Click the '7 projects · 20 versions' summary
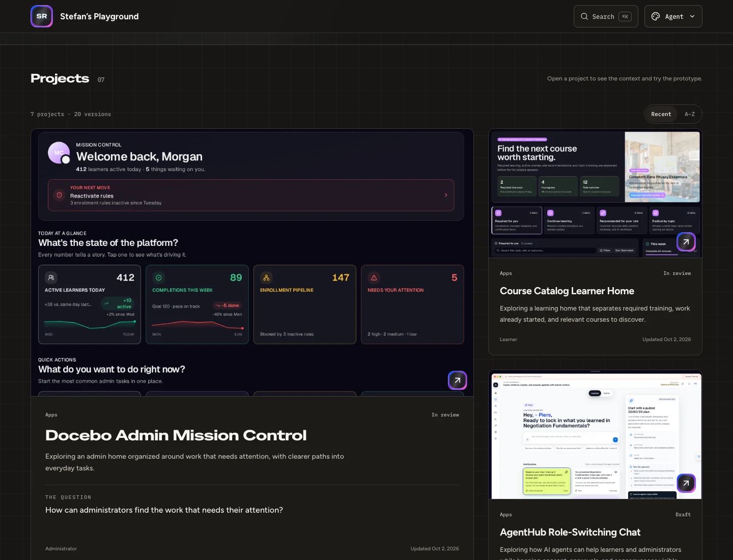This screenshot has width=733, height=560. [71, 114]
